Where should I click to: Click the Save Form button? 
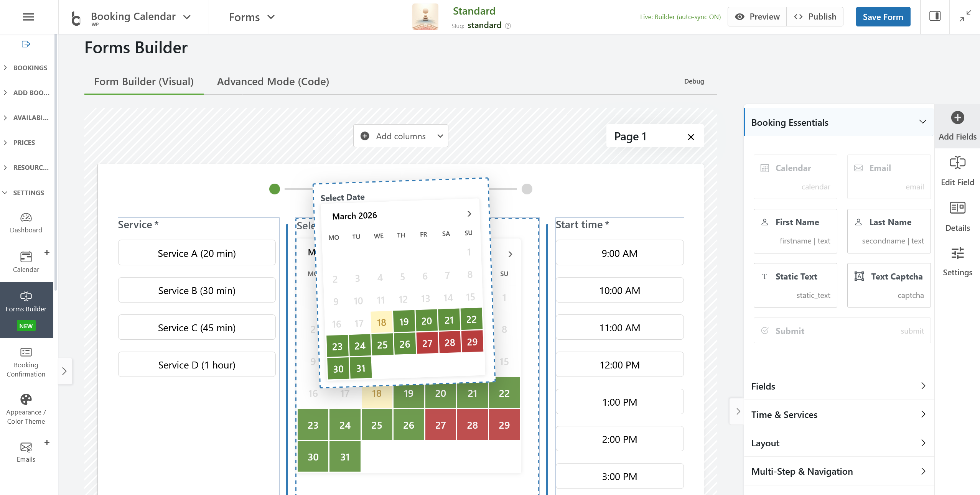pos(883,17)
